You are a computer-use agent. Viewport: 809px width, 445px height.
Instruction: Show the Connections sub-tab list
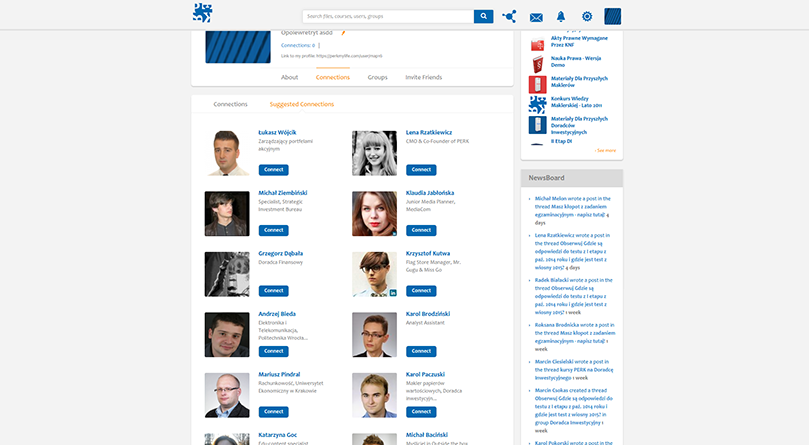231,104
